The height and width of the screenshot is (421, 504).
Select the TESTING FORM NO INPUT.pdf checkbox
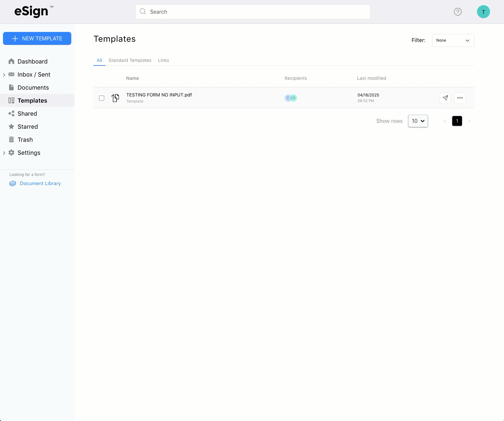(x=102, y=98)
